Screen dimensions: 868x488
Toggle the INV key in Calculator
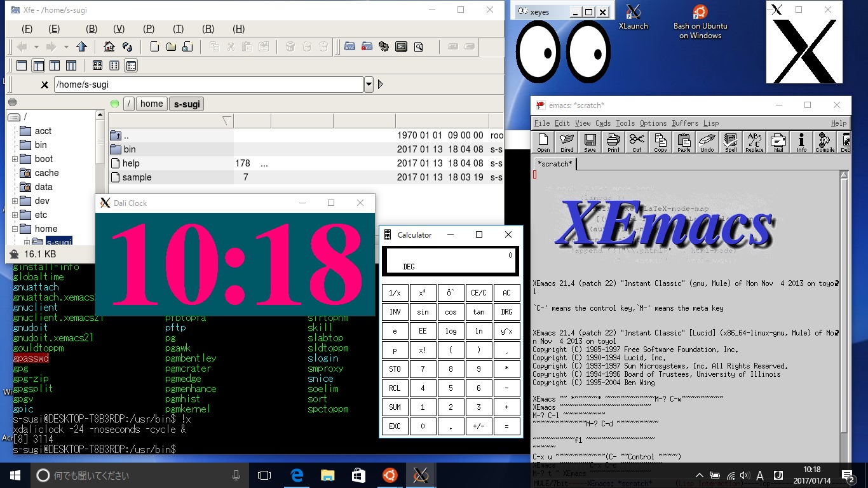pyautogui.click(x=395, y=312)
